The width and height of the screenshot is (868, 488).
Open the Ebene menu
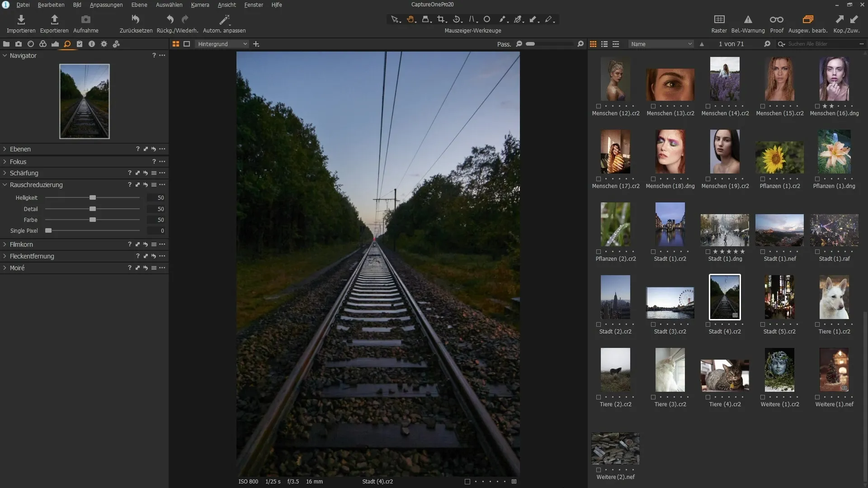139,5
